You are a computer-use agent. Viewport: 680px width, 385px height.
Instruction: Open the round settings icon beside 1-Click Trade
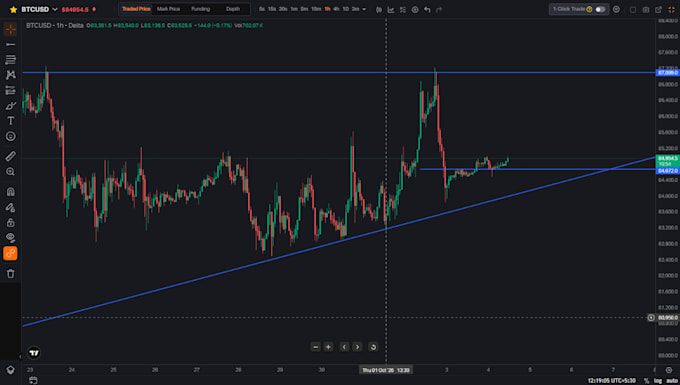(x=616, y=9)
